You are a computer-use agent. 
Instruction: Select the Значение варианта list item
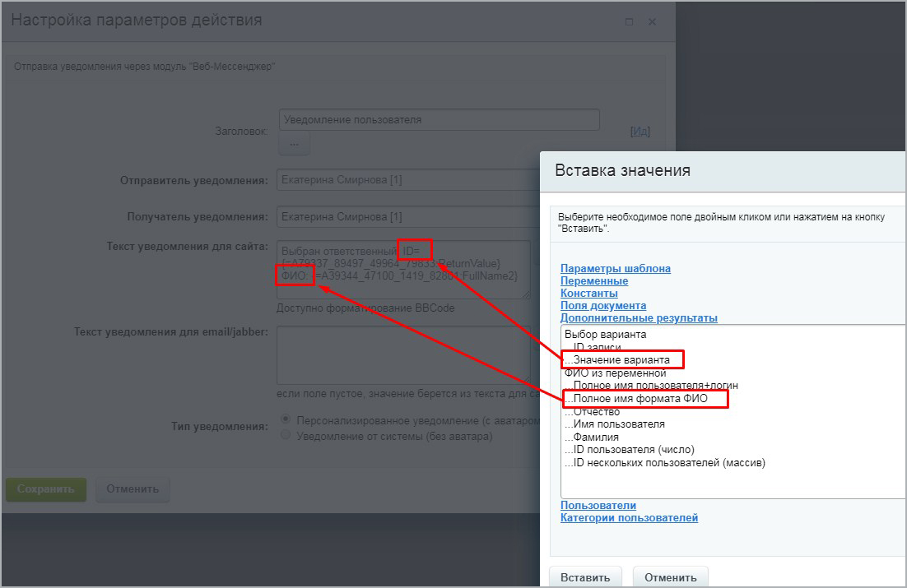coord(623,360)
